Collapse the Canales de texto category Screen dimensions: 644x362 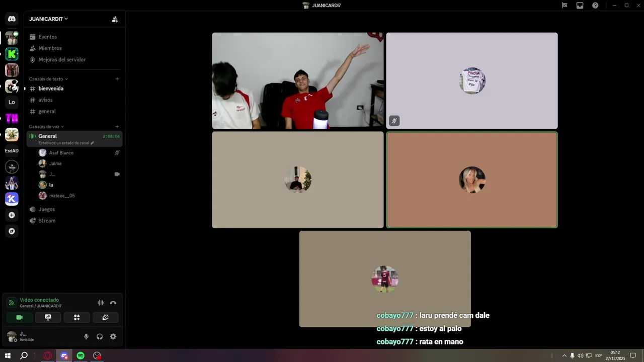click(48, 79)
